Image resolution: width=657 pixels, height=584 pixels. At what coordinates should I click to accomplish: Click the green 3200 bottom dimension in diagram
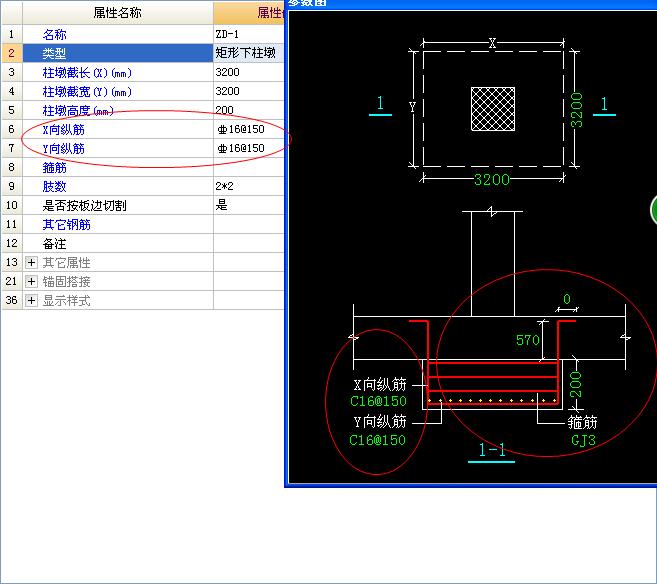[492, 180]
